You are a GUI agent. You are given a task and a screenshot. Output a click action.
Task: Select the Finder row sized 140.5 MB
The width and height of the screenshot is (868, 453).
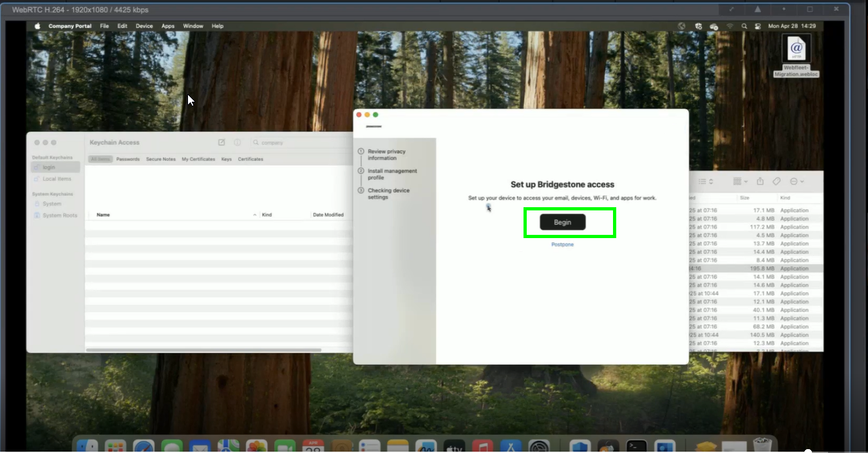(x=756, y=335)
